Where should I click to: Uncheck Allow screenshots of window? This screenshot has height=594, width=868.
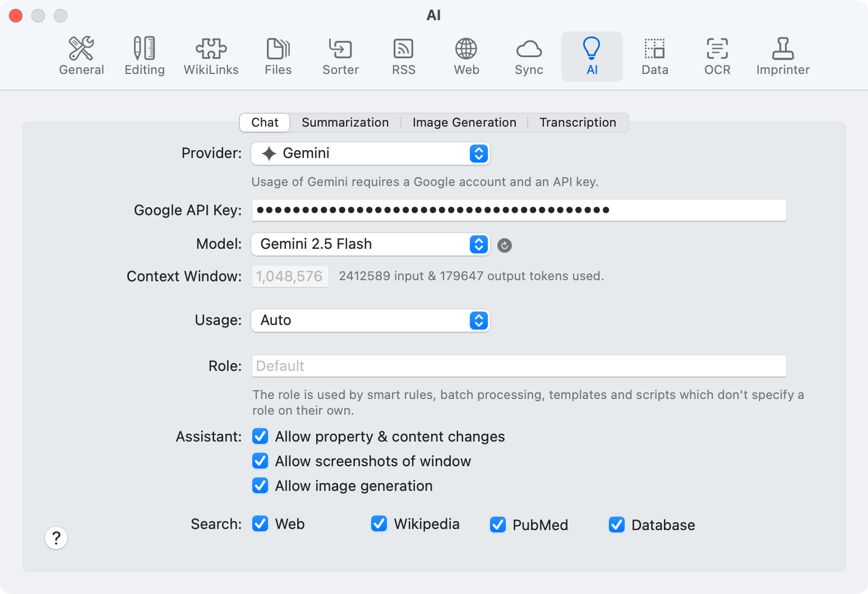coord(260,461)
